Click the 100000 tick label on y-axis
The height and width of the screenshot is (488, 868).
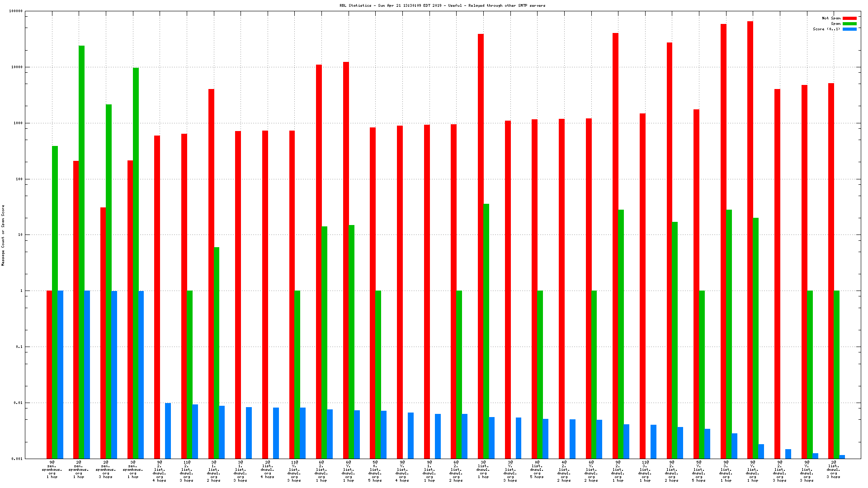coord(15,11)
